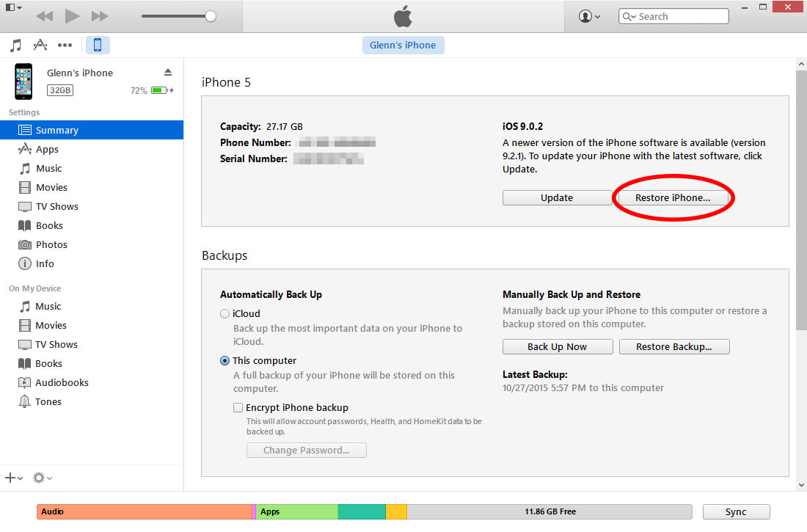This screenshot has height=532, width=807.
Task: Minimize the iTunes window
Action: pyautogui.click(x=745, y=7)
